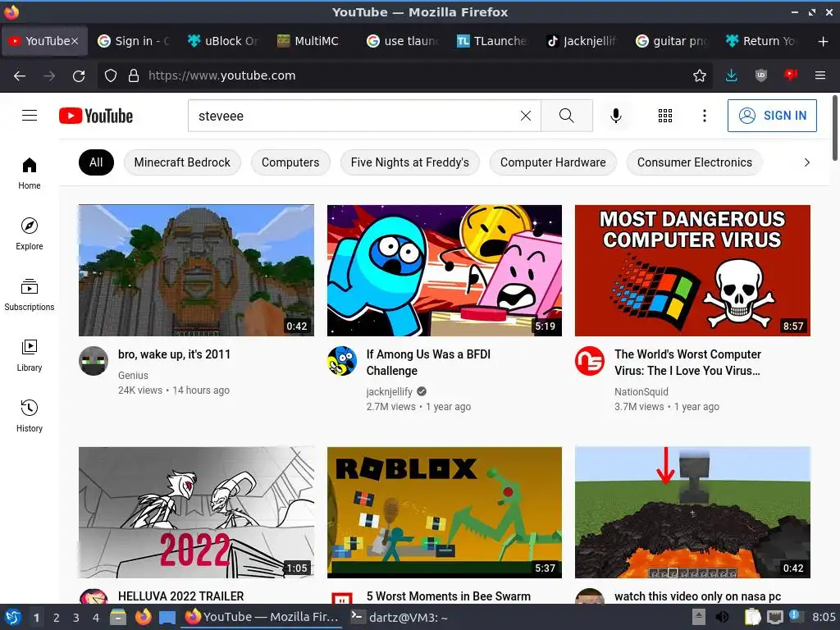Open the uBlock Origin extension icon
This screenshot has width=840, height=630.
coord(760,75)
